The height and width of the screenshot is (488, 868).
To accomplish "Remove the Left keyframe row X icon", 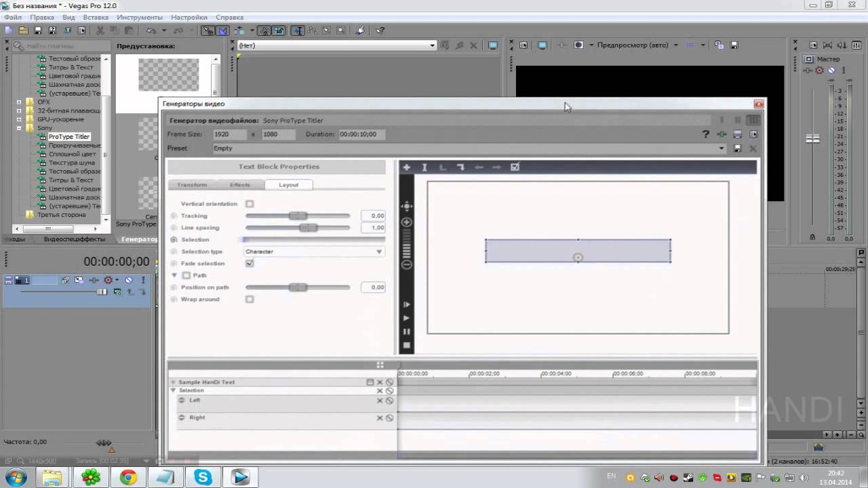I will [x=380, y=401].
